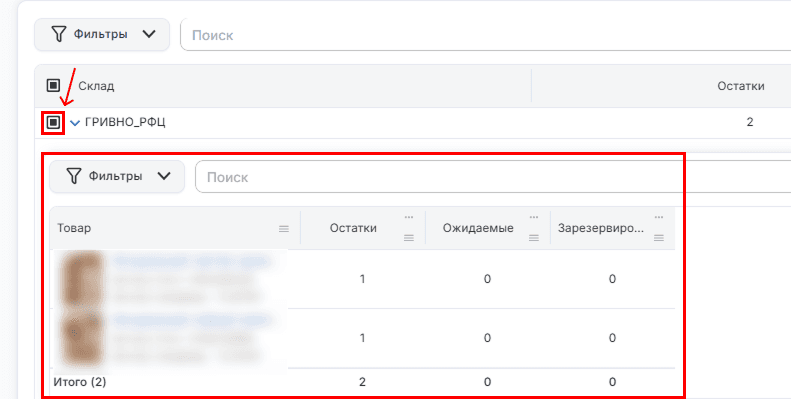Open the hamburger menu of Ожидаемые column
The width and height of the screenshot is (791, 399).
[534, 238]
